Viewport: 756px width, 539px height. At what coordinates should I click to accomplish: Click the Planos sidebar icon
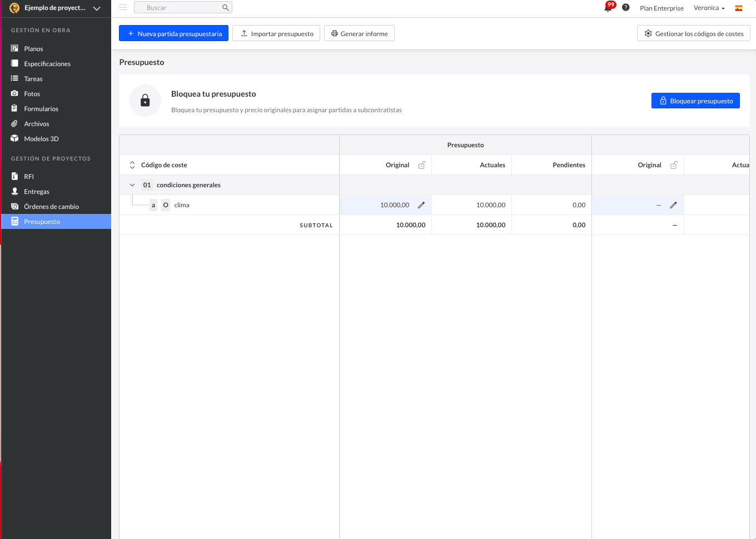[15, 48]
